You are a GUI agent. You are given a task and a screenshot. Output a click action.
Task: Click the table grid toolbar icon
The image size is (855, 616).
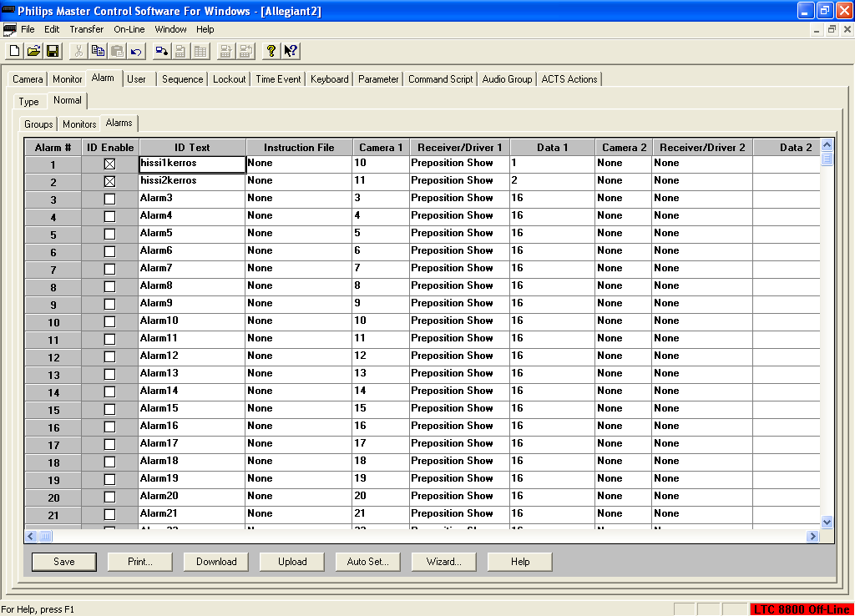(200, 51)
